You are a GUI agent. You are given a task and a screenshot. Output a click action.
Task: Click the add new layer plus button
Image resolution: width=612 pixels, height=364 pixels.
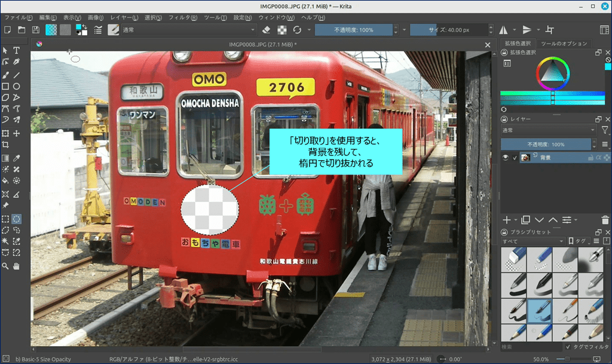(507, 221)
